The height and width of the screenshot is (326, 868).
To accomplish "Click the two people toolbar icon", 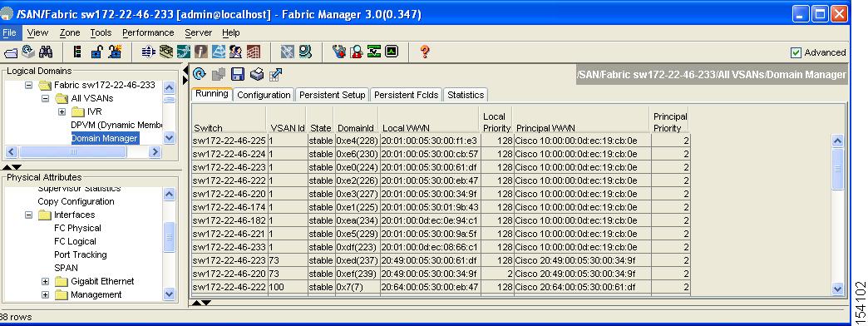I will tap(236, 52).
